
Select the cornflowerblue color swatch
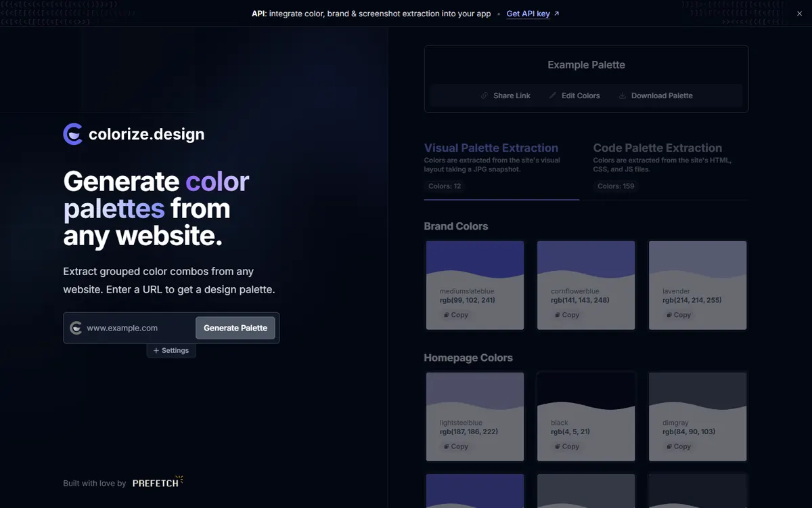click(x=586, y=285)
